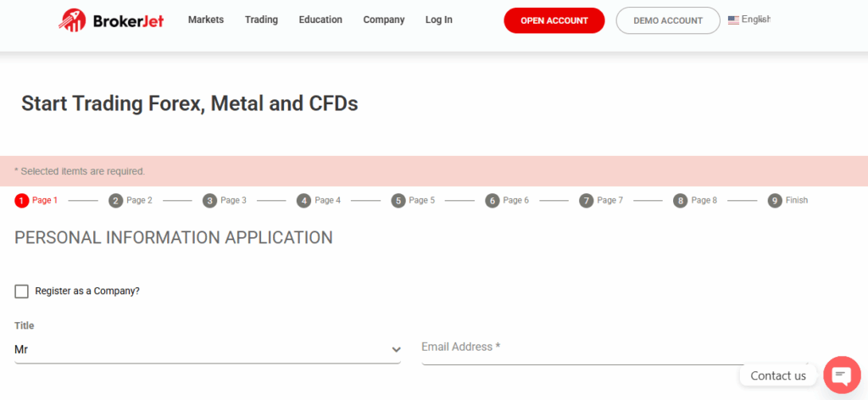Tick the Register as a Company checkbox
Screen dimensions: 868x400
[21, 291]
